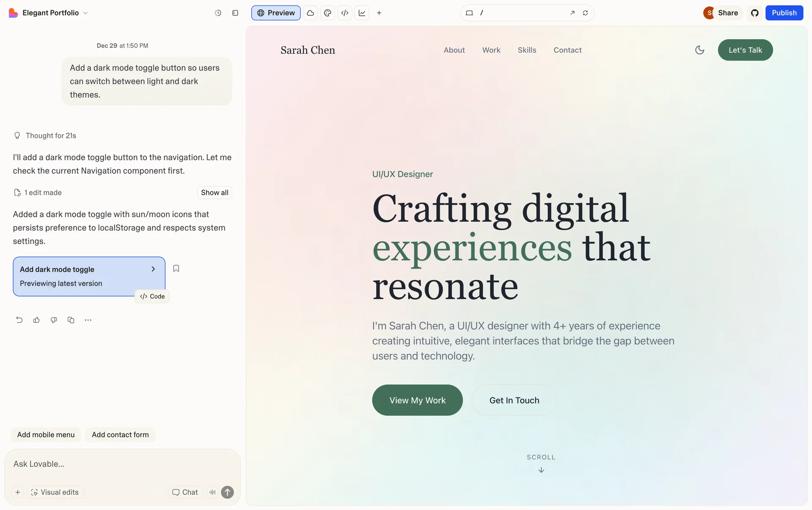Open the Cloud tab icon

310,13
